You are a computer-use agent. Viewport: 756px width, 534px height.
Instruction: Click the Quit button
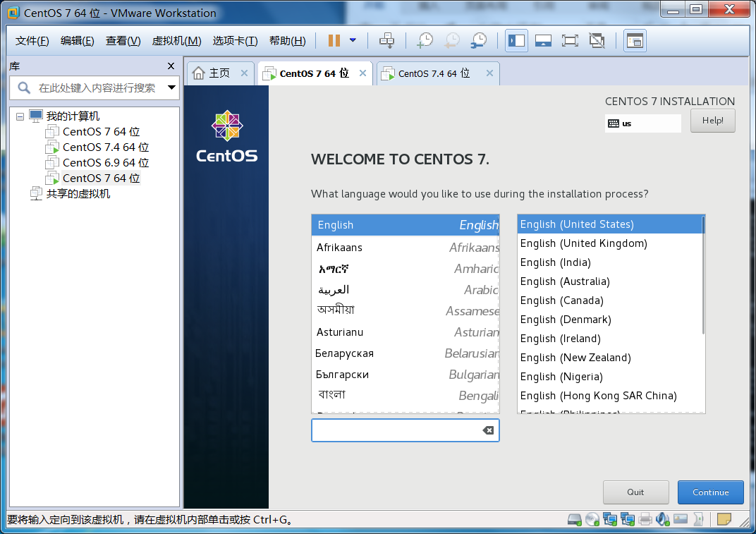(x=635, y=492)
